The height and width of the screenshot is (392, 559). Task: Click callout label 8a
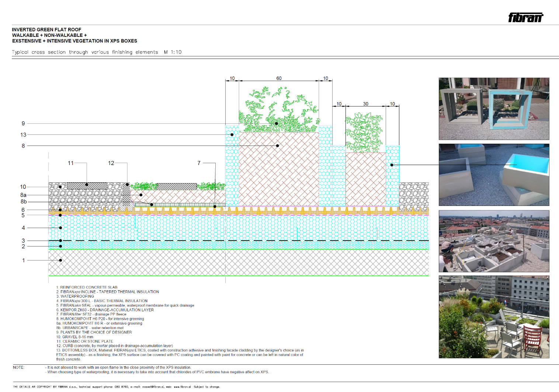(23, 195)
